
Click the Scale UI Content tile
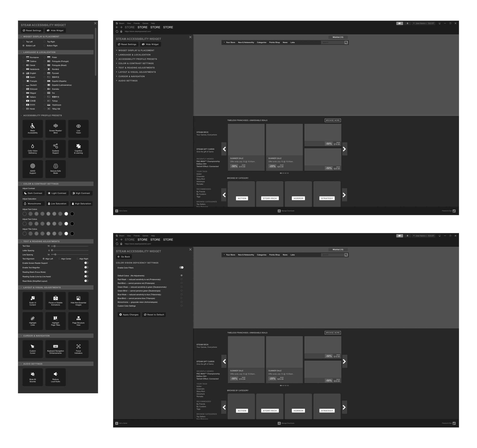coord(33,301)
